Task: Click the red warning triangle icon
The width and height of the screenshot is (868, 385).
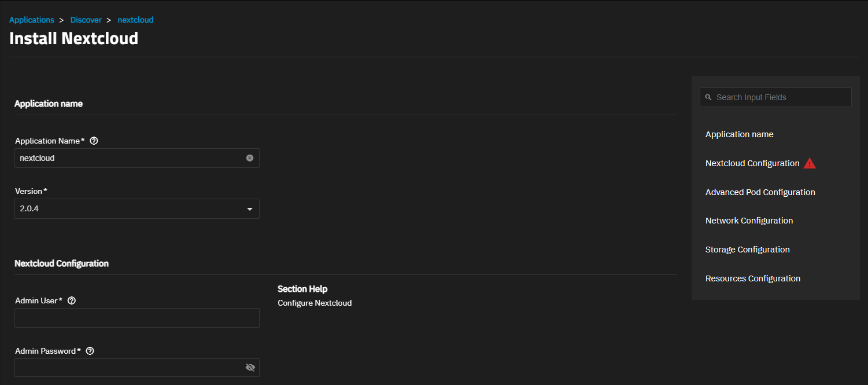Action: 810,163
